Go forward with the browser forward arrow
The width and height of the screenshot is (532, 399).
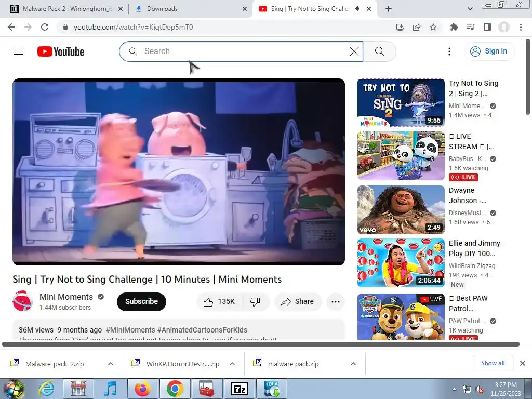(x=28, y=27)
